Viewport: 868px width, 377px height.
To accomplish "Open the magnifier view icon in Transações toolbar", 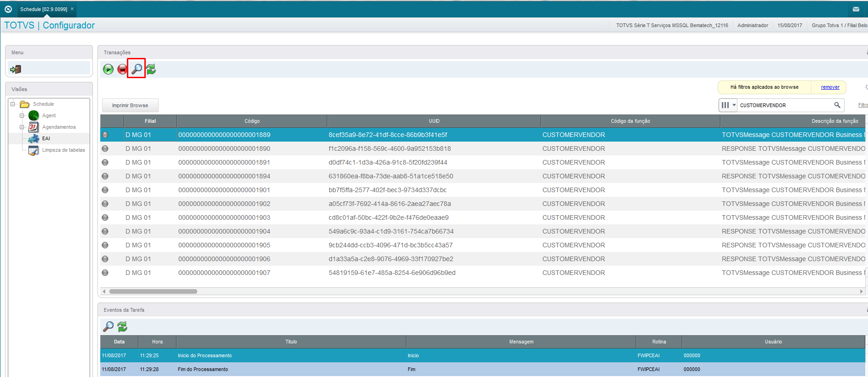I will [x=137, y=69].
